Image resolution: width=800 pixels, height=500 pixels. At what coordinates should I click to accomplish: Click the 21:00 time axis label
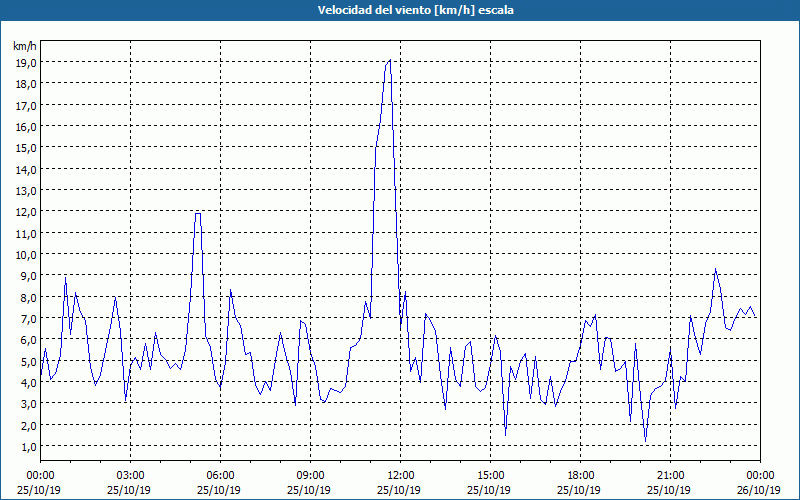670,476
